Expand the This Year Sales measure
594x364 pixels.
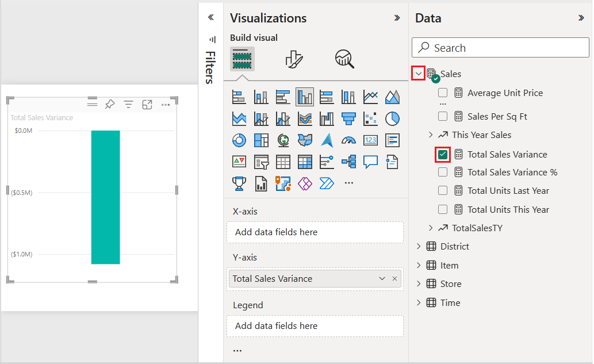tap(431, 135)
